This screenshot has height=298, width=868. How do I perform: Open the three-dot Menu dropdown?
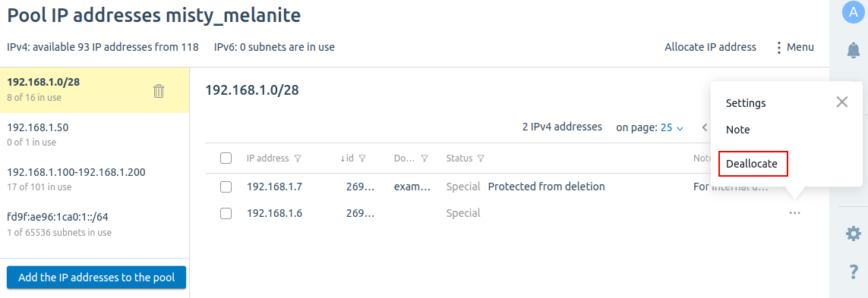[x=794, y=47]
